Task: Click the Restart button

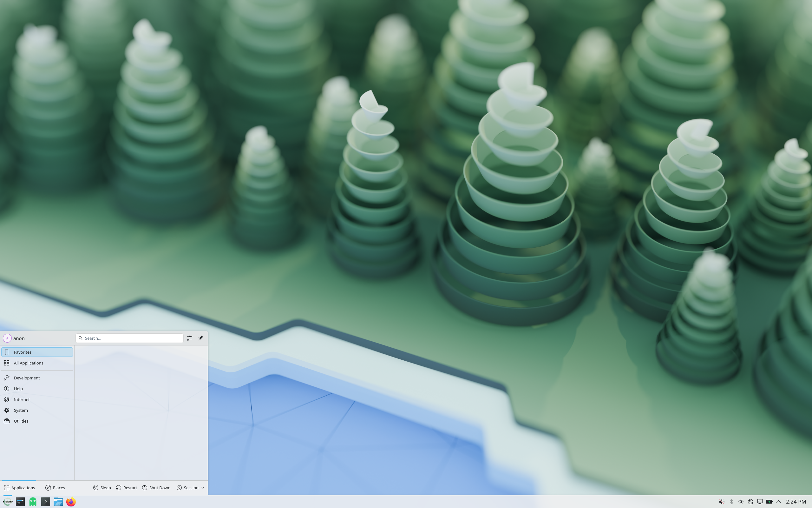Action: 127,488
